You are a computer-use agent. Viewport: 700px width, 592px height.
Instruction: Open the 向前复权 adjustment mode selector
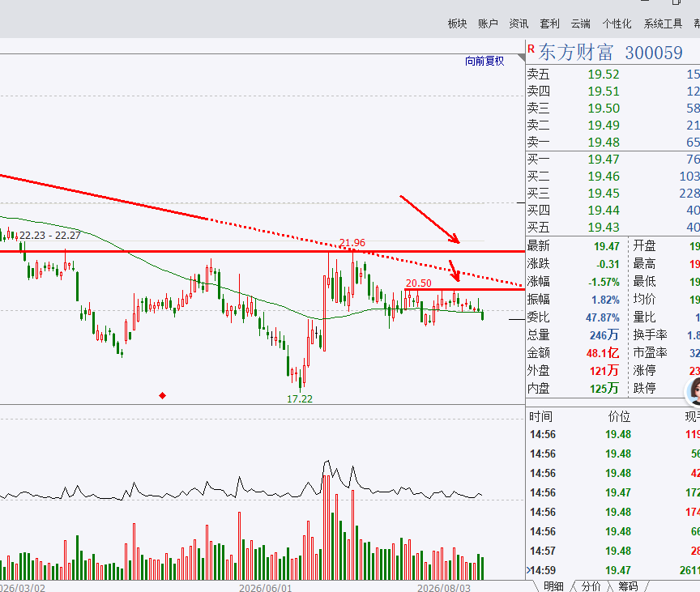coord(484,61)
